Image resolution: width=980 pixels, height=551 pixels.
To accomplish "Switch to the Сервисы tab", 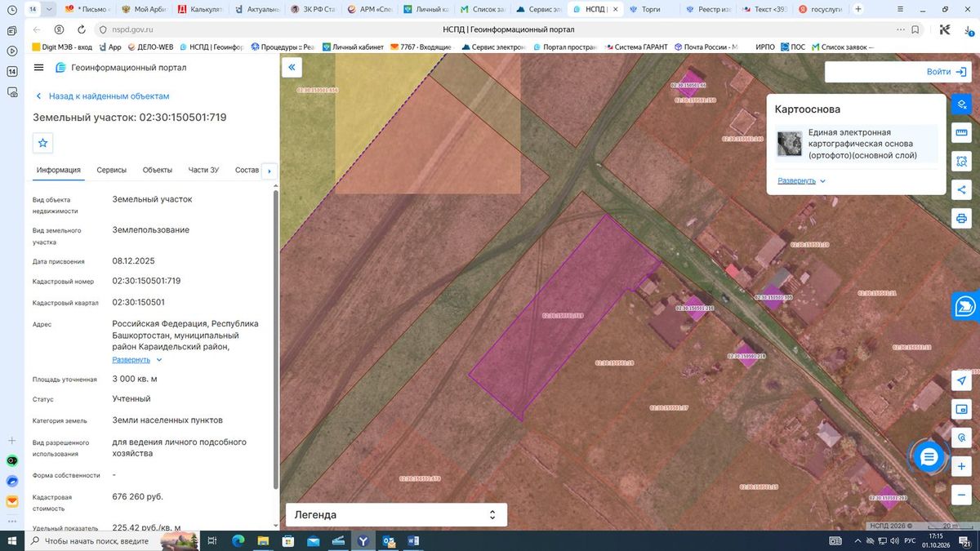I will (x=112, y=170).
